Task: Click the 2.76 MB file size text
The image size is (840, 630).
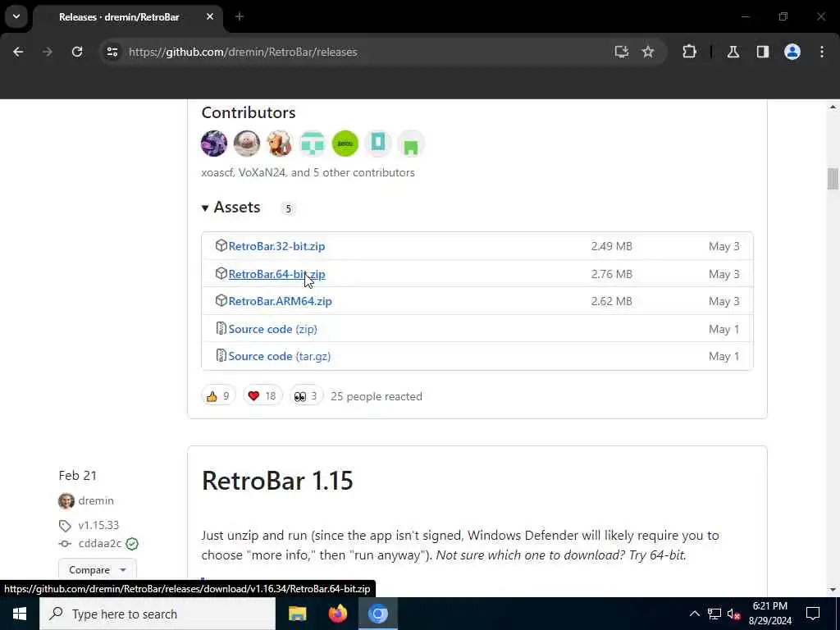Action: coord(612,274)
